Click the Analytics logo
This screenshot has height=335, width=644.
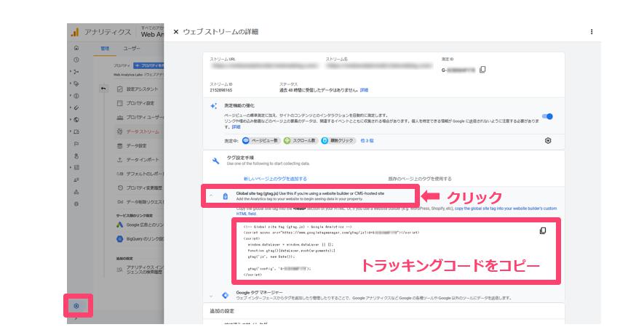[x=75, y=32]
